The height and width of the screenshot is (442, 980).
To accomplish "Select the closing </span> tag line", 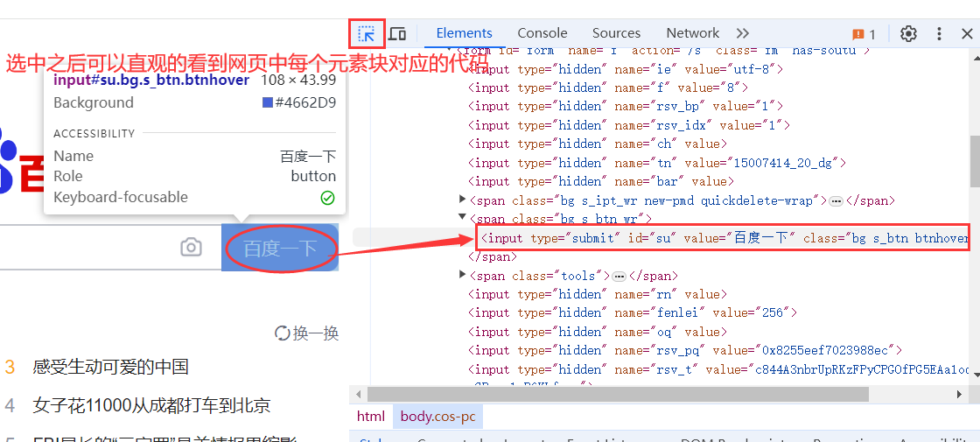I will pos(493,256).
